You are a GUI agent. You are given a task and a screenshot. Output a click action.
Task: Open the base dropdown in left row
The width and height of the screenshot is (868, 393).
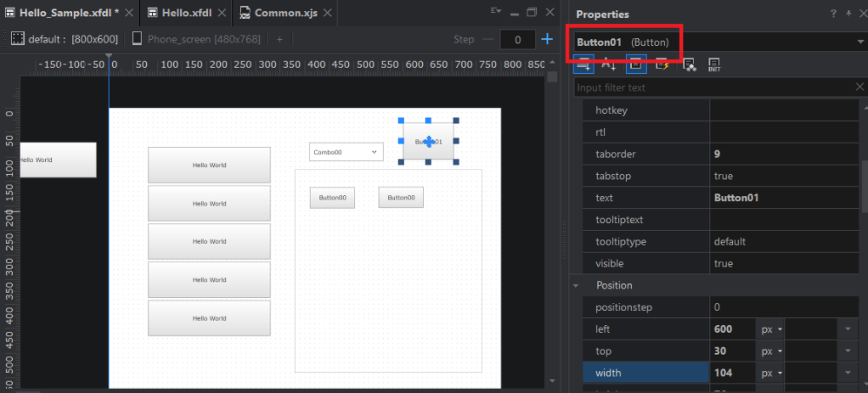(848, 329)
